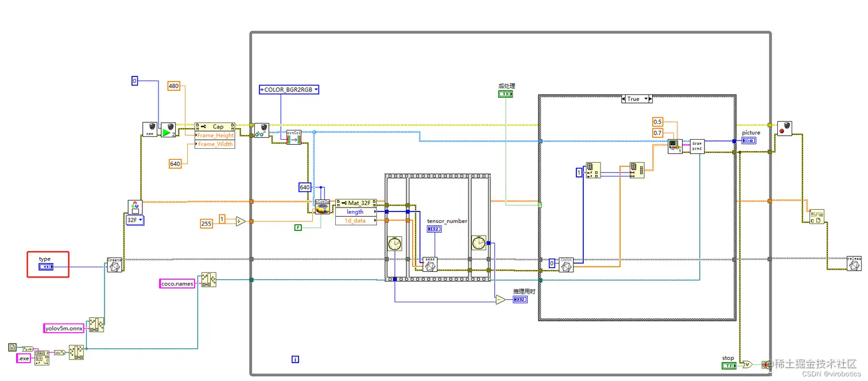Image resolution: width=868 pixels, height=381 pixels.
Task: Click the yolov5m.onnx string constant
Action: pos(64,328)
